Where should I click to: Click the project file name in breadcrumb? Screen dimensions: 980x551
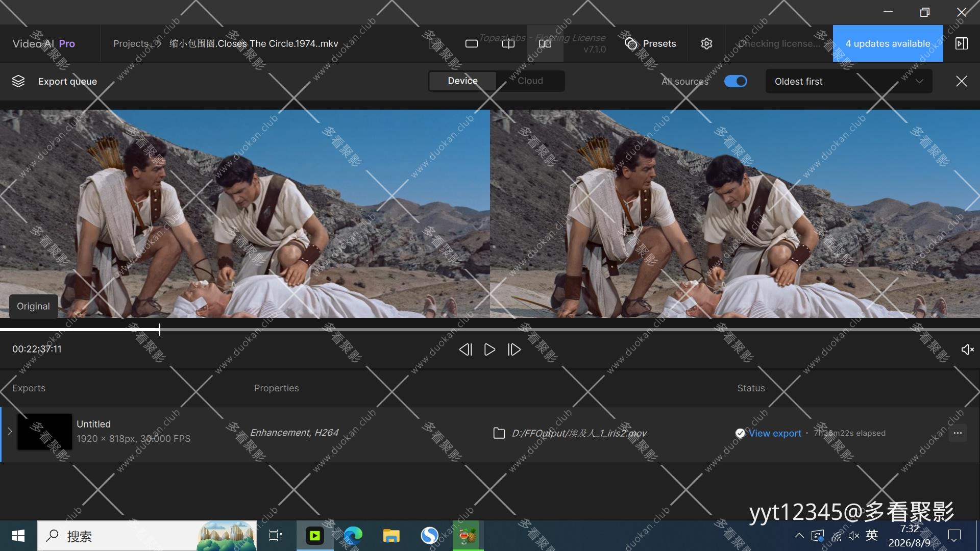pos(254,44)
